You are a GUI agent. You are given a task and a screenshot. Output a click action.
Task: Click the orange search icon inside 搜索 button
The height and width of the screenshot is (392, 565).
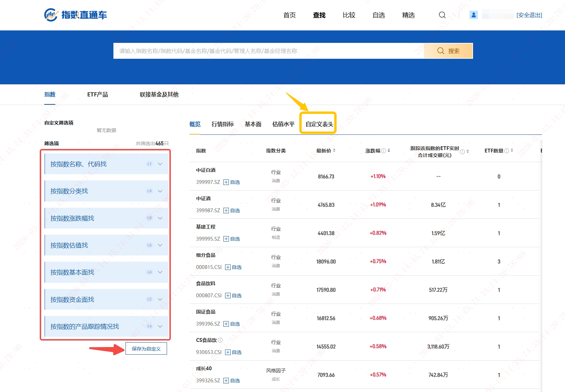[441, 50]
